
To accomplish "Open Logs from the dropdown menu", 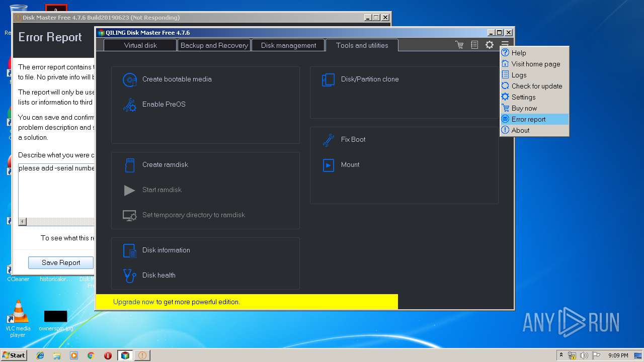I will (534, 75).
